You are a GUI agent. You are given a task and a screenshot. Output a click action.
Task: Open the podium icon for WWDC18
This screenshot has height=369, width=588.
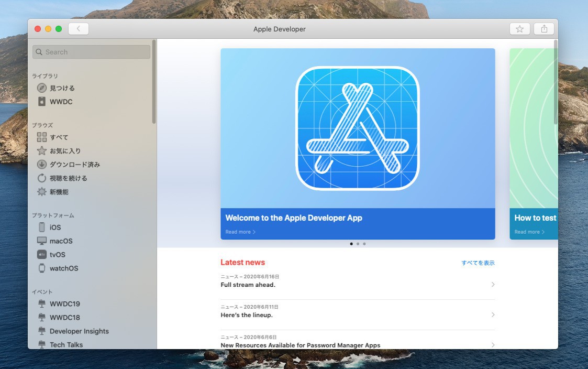pyautogui.click(x=41, y=317)
